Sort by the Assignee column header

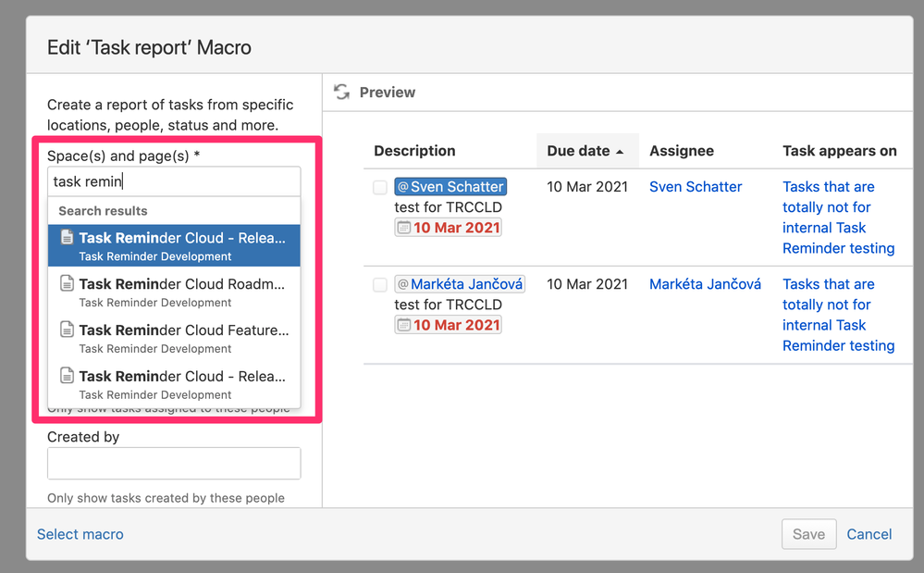682,151
